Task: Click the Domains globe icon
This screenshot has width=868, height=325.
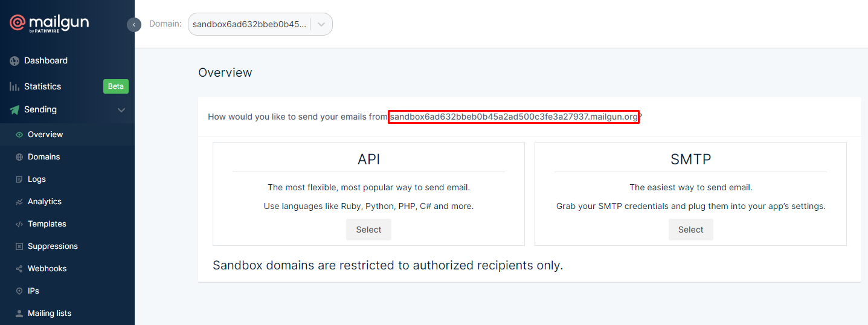Action: pyautogui.click(x=19, y=157)
